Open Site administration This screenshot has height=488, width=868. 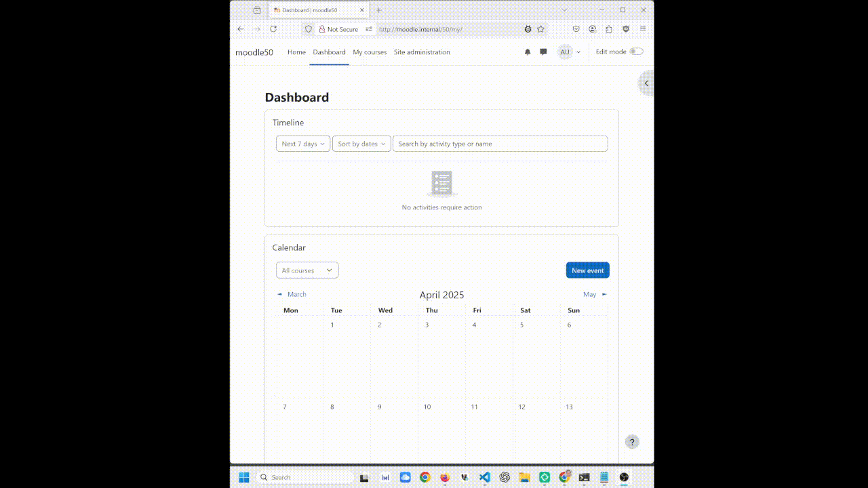(x=422, y=52)
